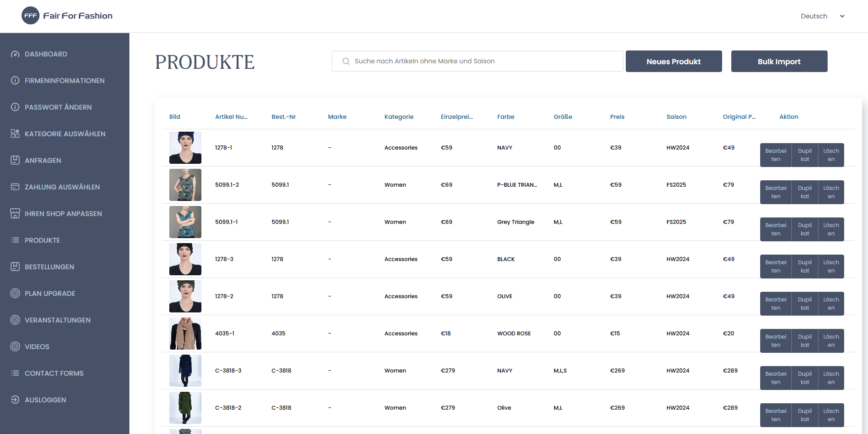868x434 pixels.
Task: Click the Produkte list icon
Action: coord(15,240)
